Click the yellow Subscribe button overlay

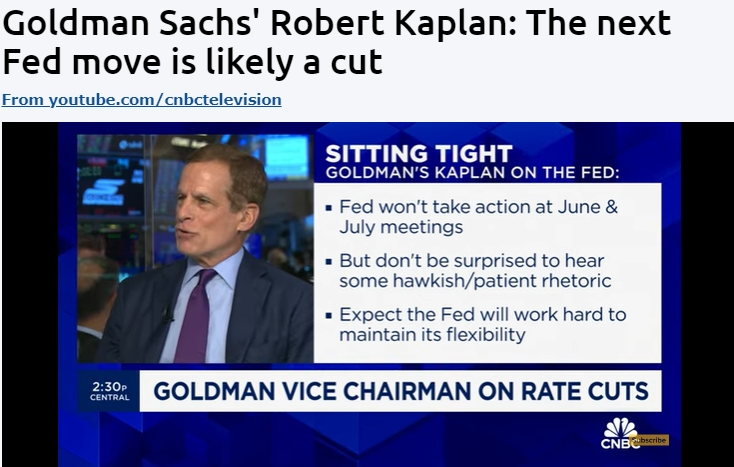pyautogui.click(x=649, y=440)
